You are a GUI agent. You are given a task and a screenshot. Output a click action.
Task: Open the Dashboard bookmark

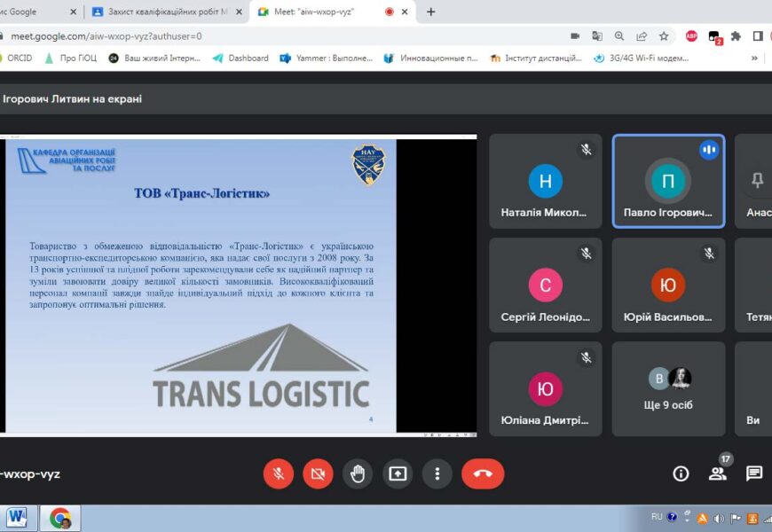pos(240,59)
